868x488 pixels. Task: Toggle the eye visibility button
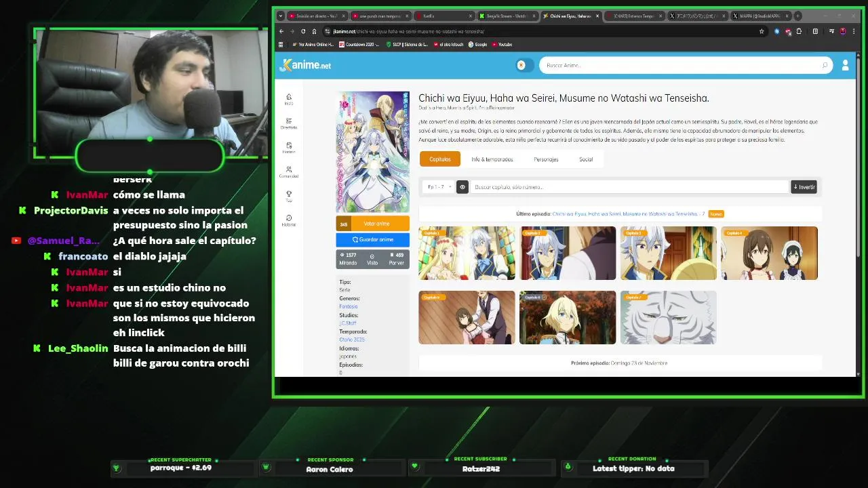coord(462,187)
